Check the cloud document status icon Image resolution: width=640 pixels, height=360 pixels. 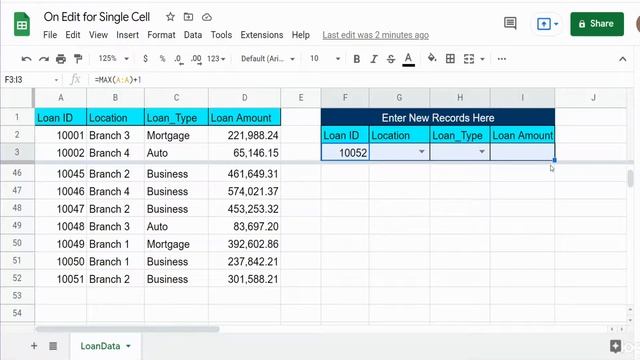coord(207,17)
